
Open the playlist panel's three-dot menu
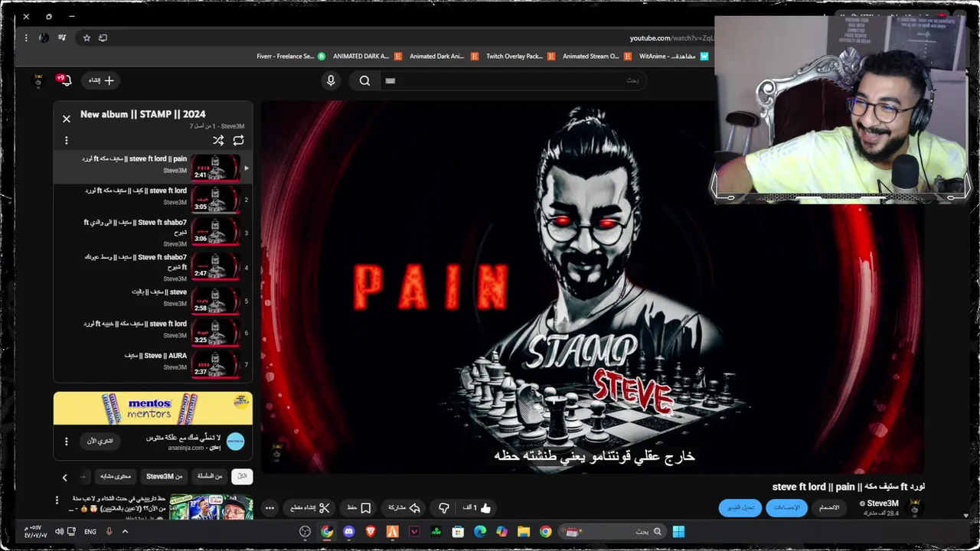pyautogui.click(x=67, y=141)
